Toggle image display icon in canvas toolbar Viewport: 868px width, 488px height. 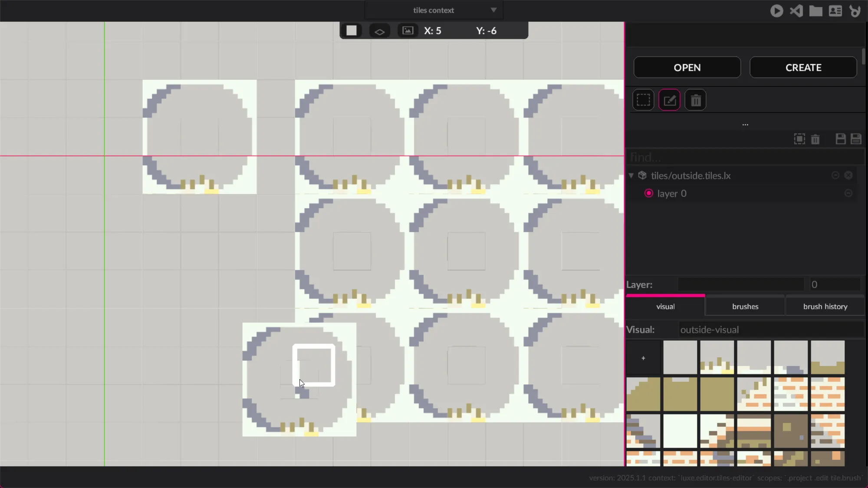click(x=408, y=31)
